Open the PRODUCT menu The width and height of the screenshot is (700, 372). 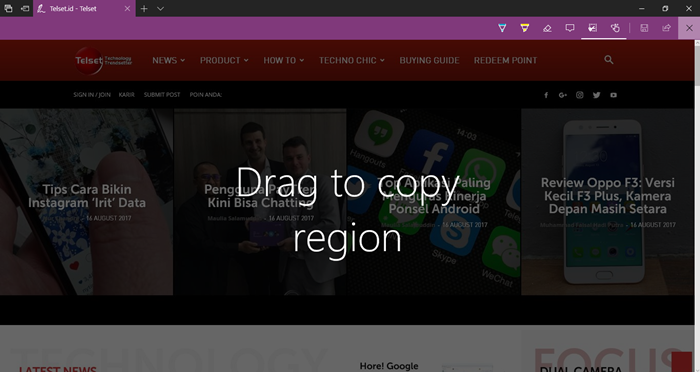coord(224,60)
